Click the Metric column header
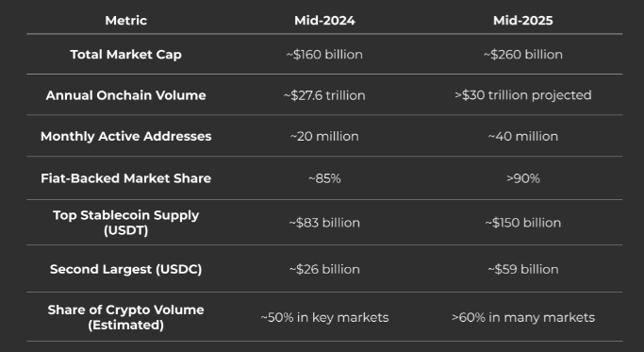Screen dimensions: 644x352 point(125,20)
